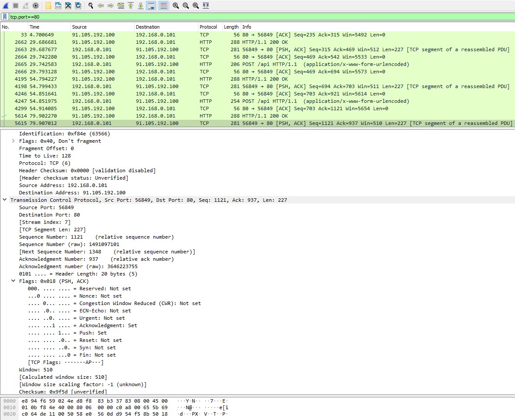The image size is (515, 420).
Task: Reload this capture file
Action: pyautogui.click(x=78, y=6)
